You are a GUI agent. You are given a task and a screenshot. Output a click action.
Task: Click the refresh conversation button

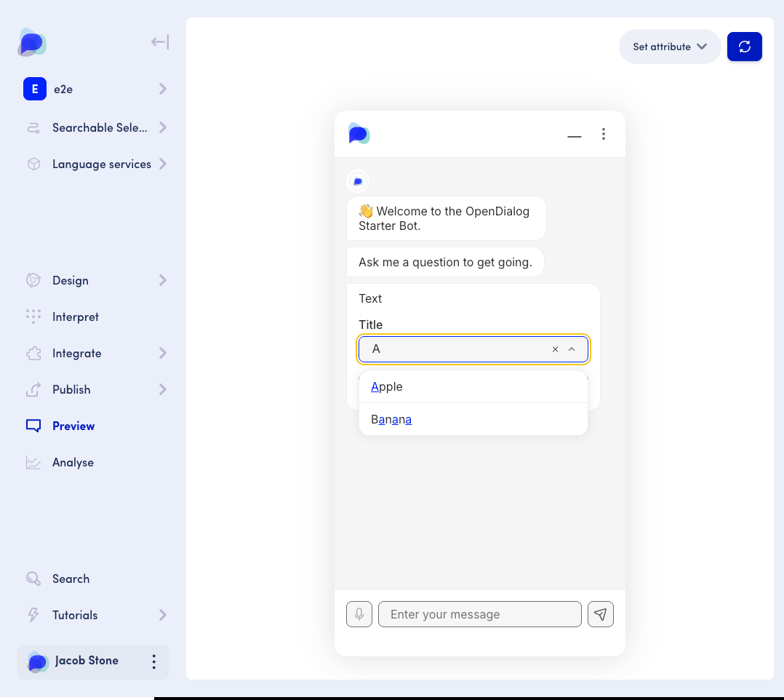[744, 47]
